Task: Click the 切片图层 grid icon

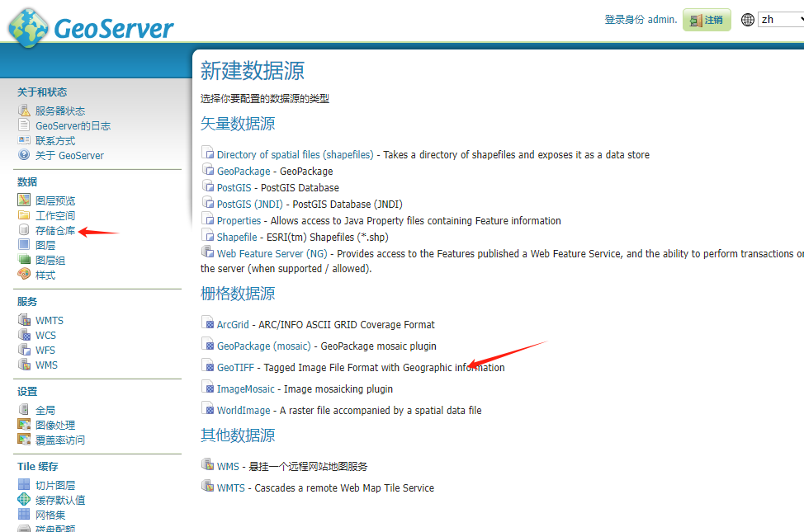Action: click(24, 484)
